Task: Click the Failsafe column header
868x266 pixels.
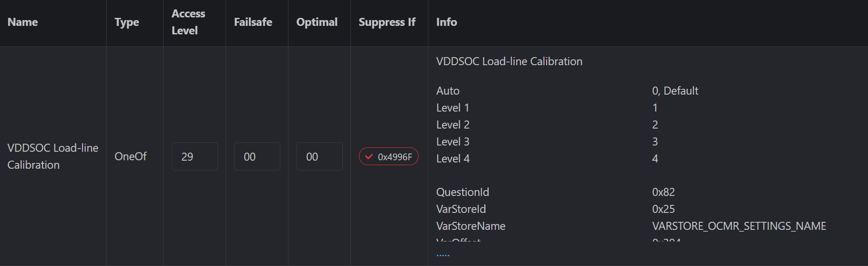Action: click(x=253, y=22)
